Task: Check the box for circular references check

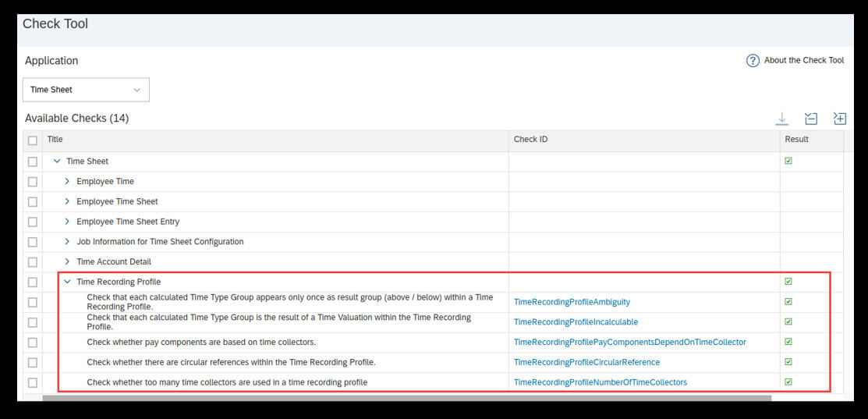Action: coord(33,363)
